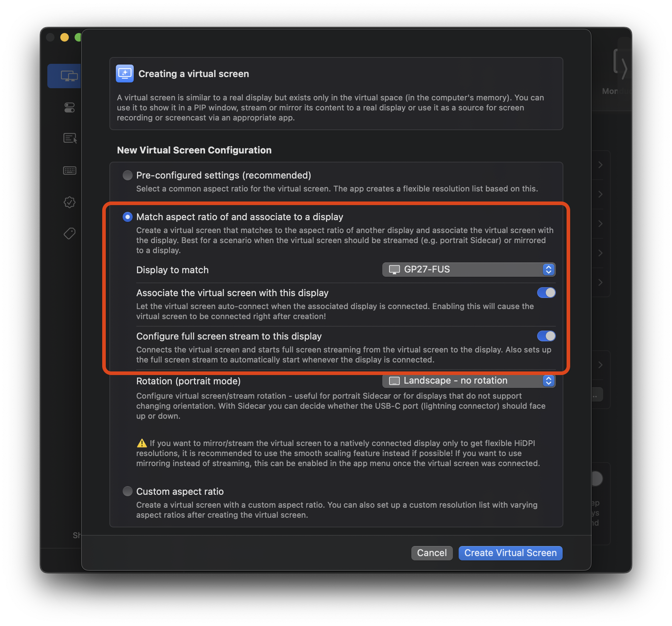The image size is (672, 626).
Task: Select Pre-configured settings (recommended) radio button
Action: (x=127, y=175)
